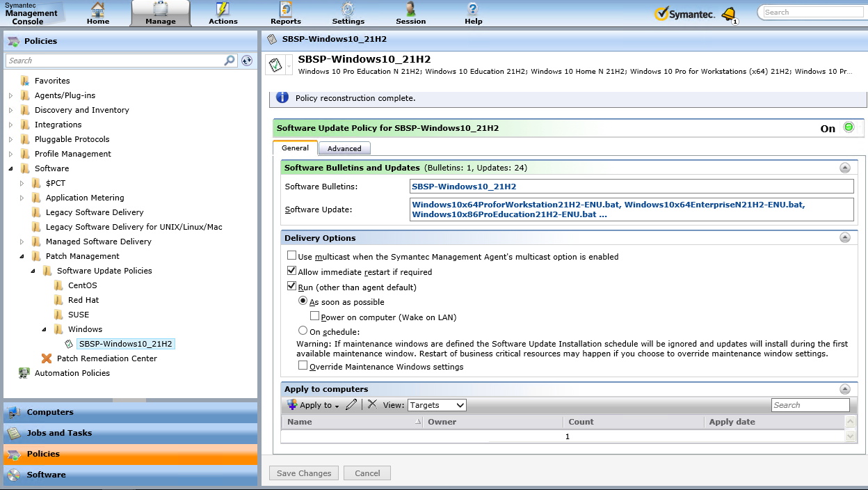Select the As soon as possible radio button
Viewport: 868px width, 490px height.
tap(303, 301)
